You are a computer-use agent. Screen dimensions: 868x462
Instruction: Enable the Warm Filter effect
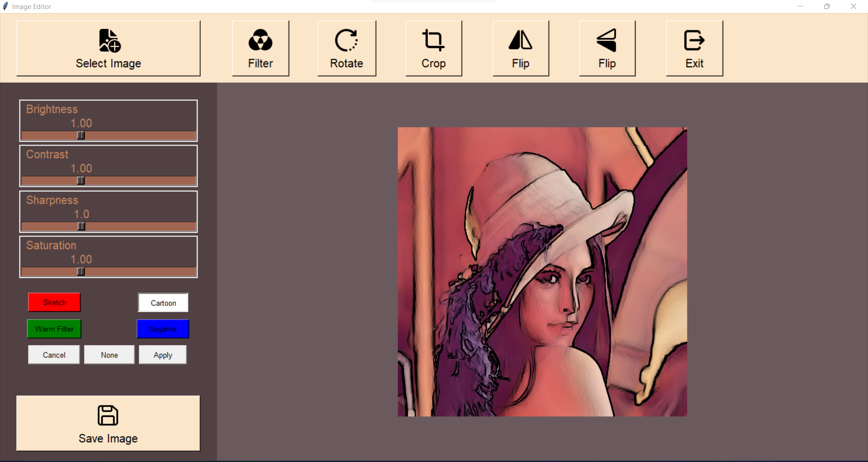point(54,329)
